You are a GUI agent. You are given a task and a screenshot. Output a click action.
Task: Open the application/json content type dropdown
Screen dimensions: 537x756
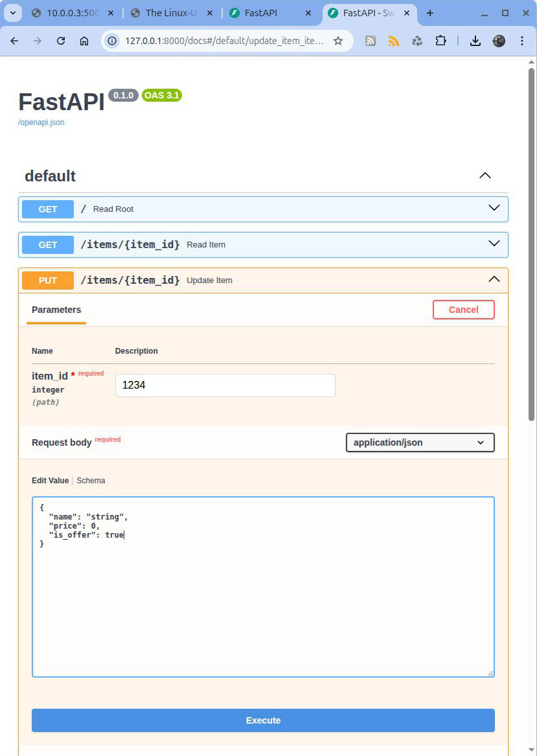tap(420, 442)
